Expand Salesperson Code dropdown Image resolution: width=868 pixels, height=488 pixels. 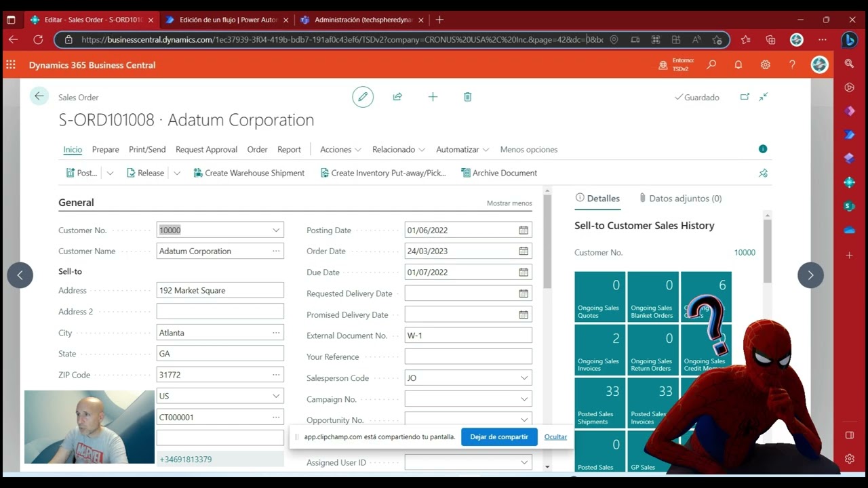click(x=524, y=378)
